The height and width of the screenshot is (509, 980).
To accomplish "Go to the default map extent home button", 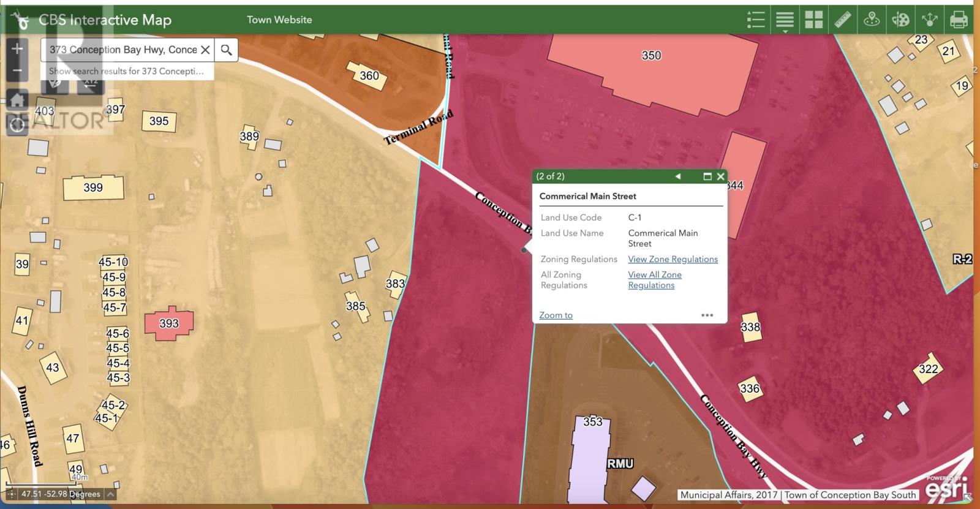I will point(17,99).
